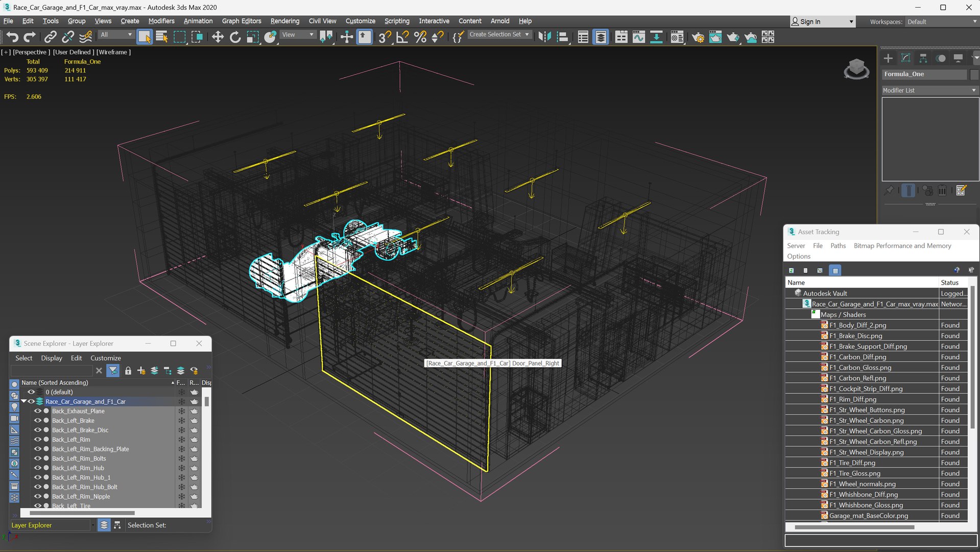Viewport: 980px width, 552px height.
Task: Pick the Select and Uniform Scale tool
Action: [253, 37]
